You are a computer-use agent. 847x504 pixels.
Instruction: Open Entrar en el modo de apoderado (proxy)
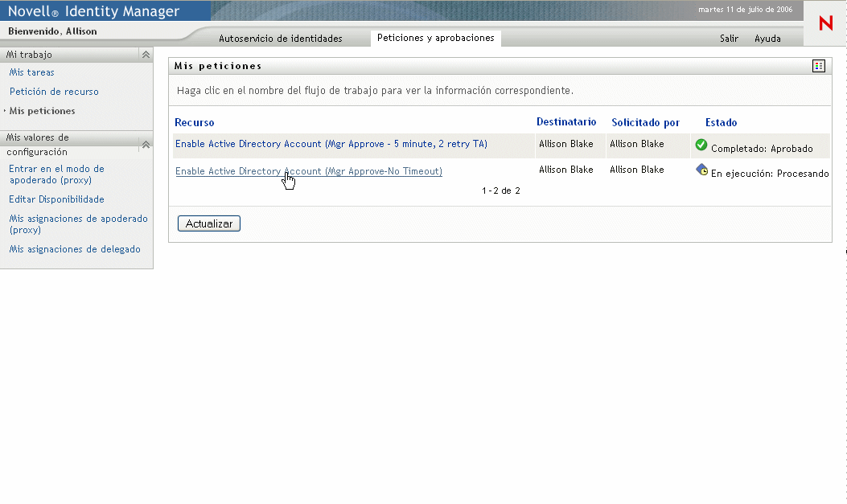pyautogui.click(x=57, y=174)
